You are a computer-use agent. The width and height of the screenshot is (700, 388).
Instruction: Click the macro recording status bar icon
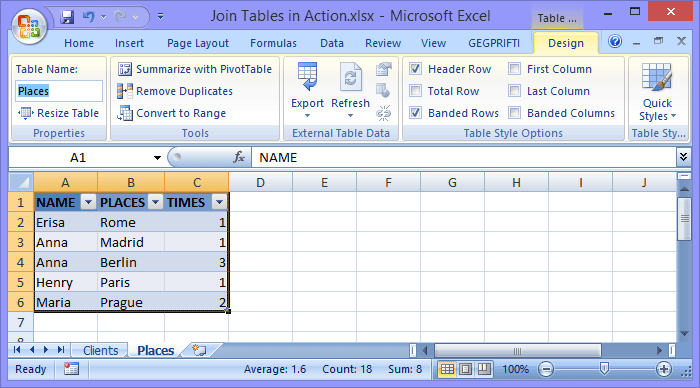point(71,369)
